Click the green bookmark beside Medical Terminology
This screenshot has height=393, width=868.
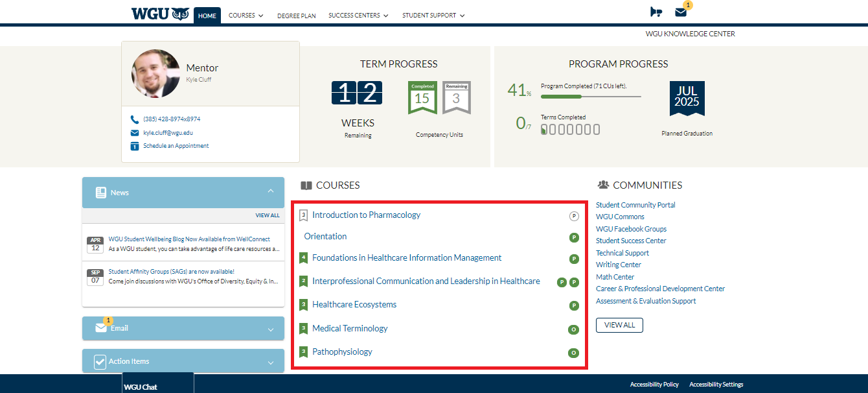pos(304,329)
